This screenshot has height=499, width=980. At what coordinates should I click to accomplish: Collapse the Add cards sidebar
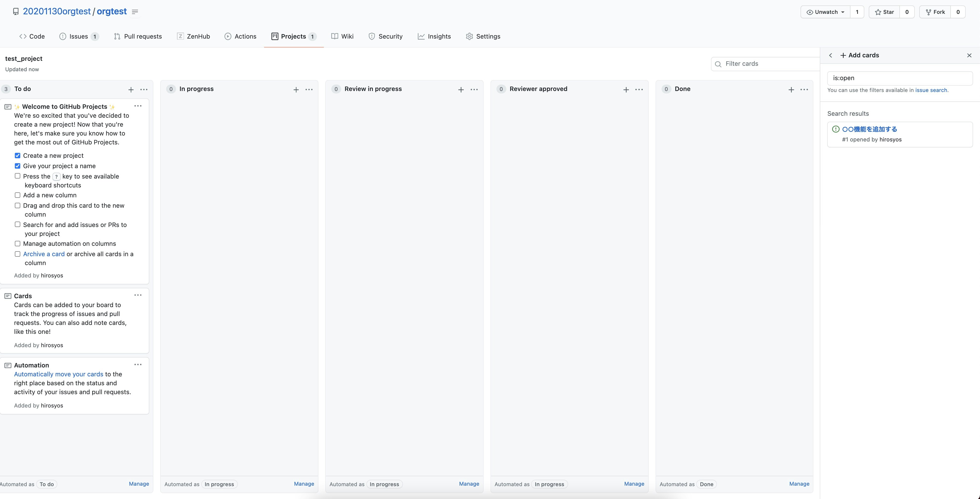pos(830,55)
